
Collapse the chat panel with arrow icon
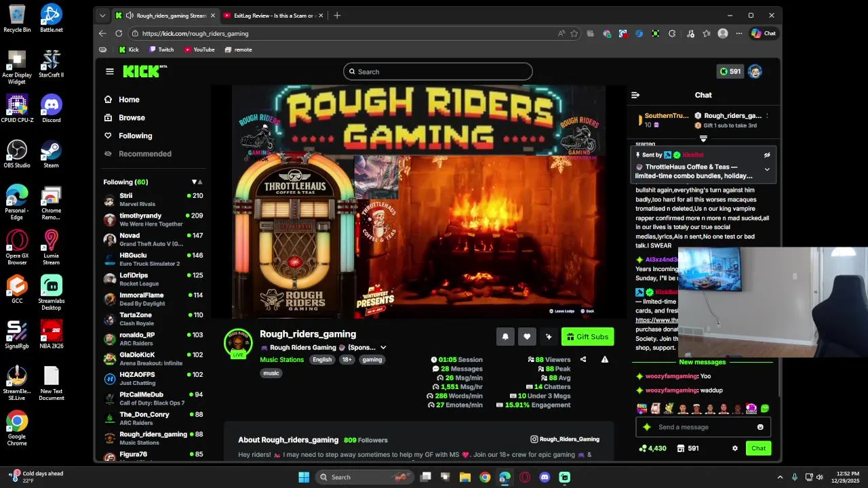click(x=635, y=96)
